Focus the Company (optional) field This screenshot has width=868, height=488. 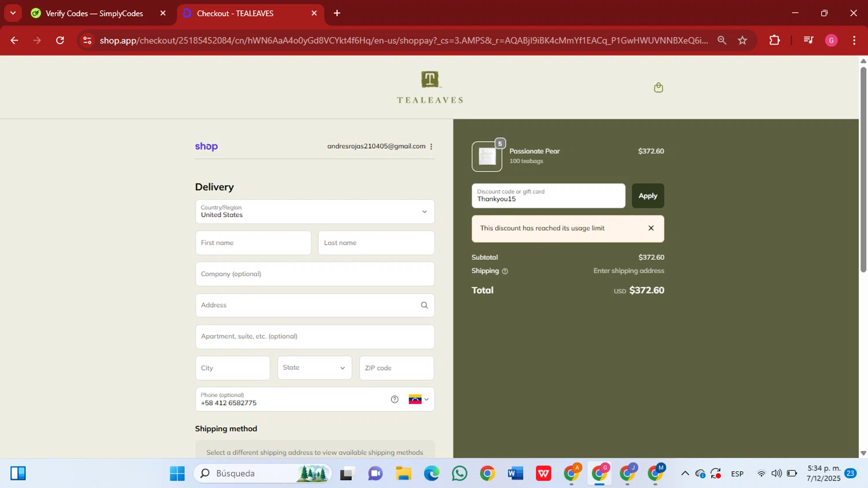(315, 274)
